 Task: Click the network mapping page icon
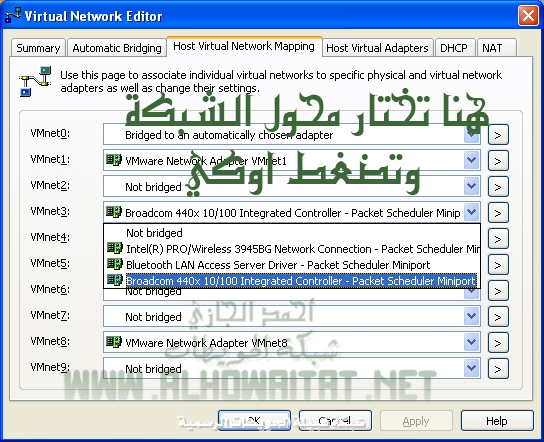click(35, 82)
